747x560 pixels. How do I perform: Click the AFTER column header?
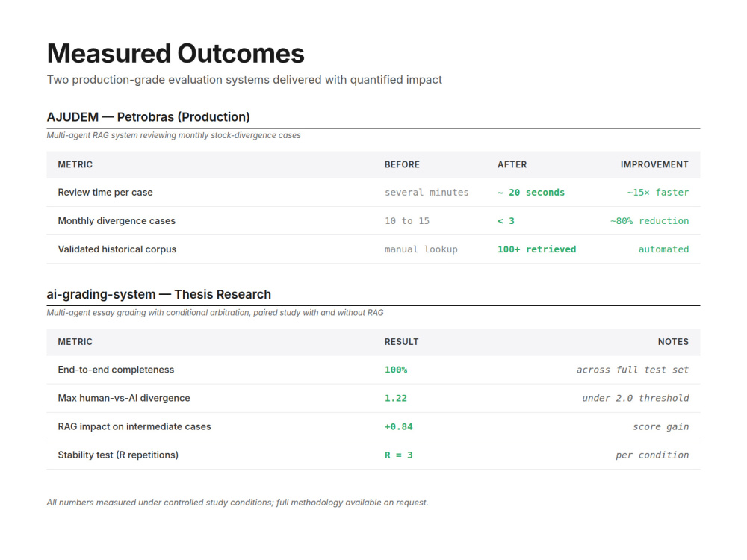512,164
